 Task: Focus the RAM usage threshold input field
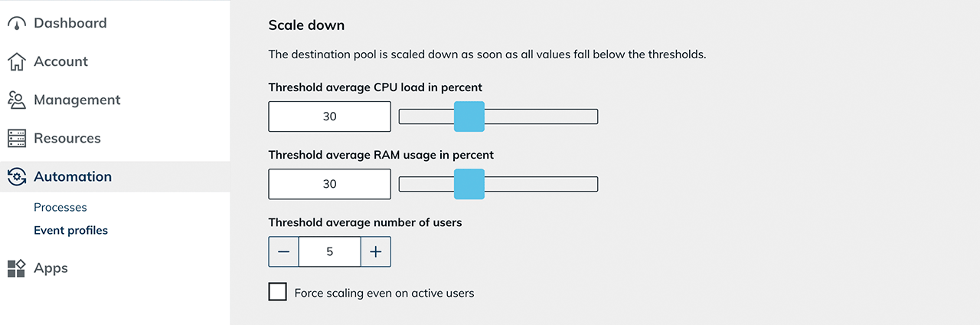[x=330, y=184]
